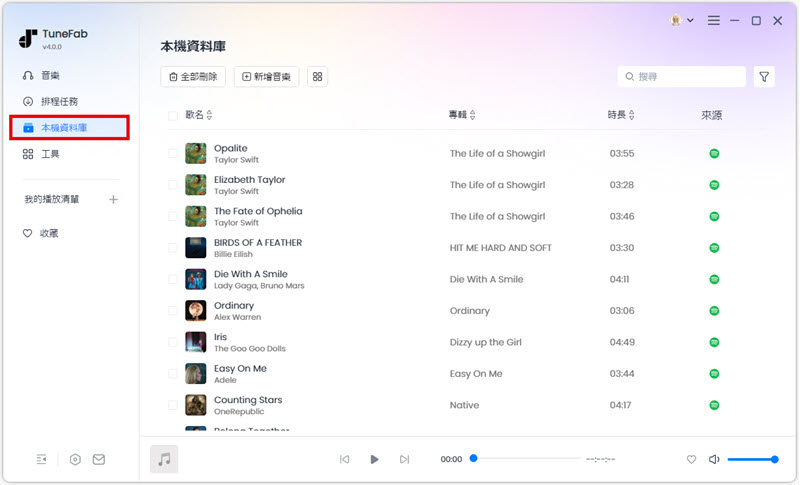Open 工具 in the sidebar
800x485 pixels.
point(41,154)
